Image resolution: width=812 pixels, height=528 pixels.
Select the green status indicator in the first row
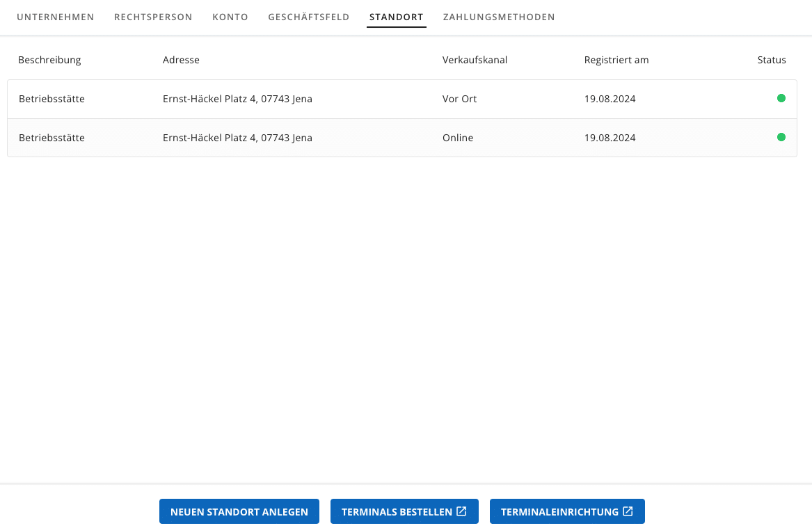click(781, 98)
